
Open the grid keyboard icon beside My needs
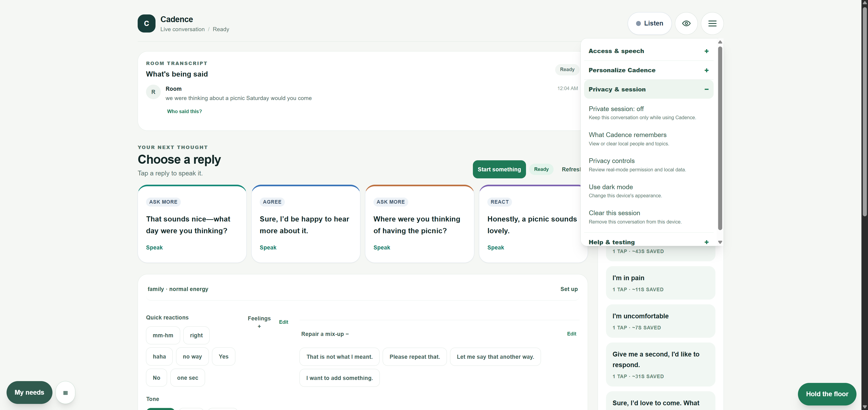click(x=65, y=392)
